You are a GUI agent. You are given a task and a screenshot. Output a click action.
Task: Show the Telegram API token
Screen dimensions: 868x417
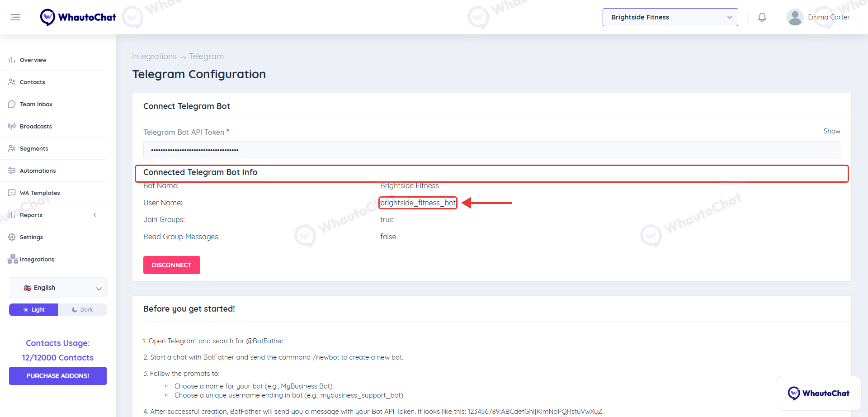coord(831,131)
